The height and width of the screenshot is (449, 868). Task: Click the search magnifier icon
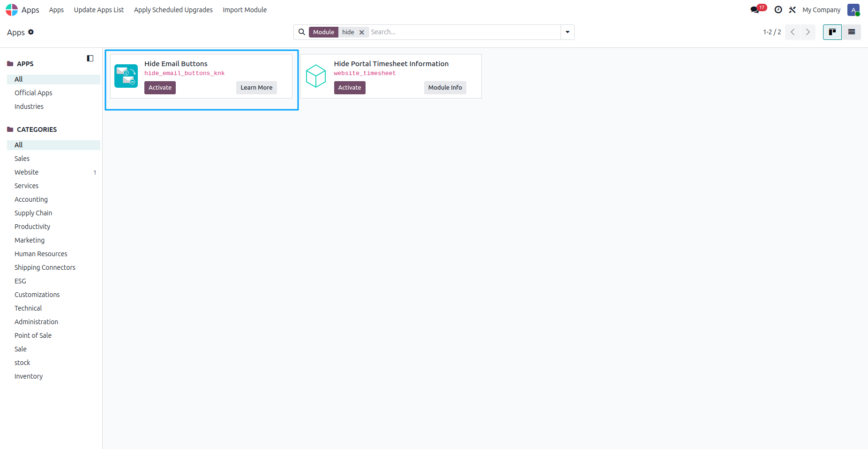coord(302,32)
